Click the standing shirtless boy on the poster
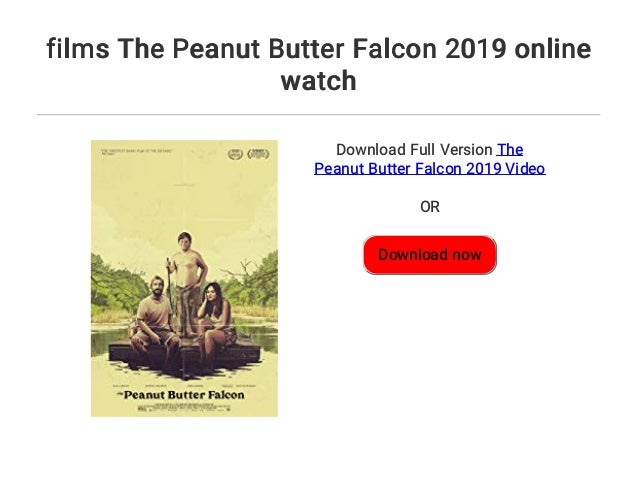This screenshot has height=479, width=638. point(187,283)
